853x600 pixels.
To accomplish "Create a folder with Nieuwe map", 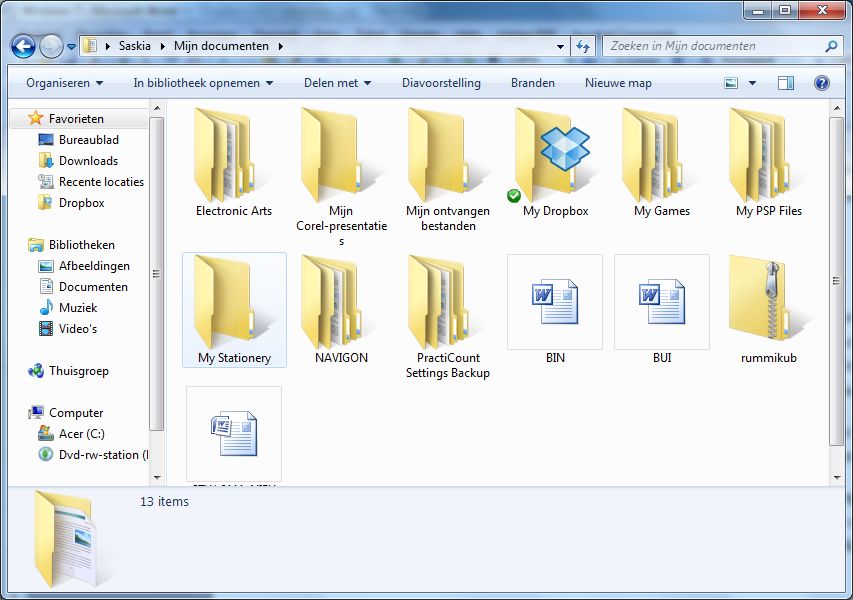I will [618, 83].
